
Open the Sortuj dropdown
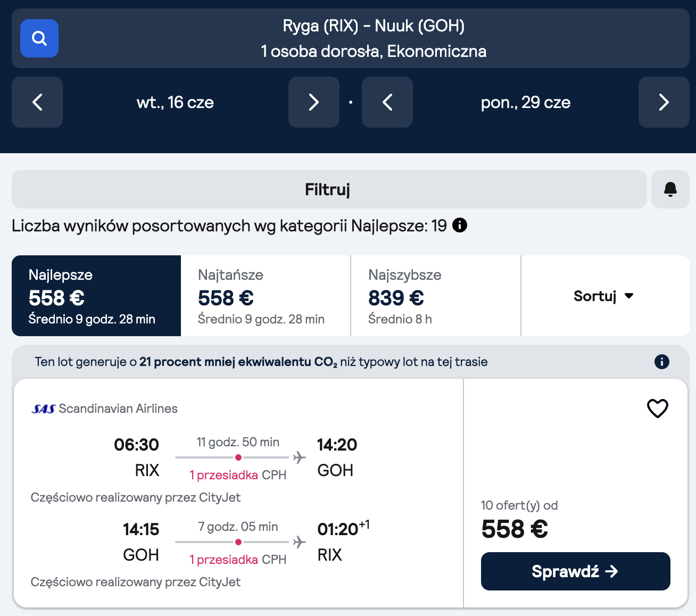(604, 296)
